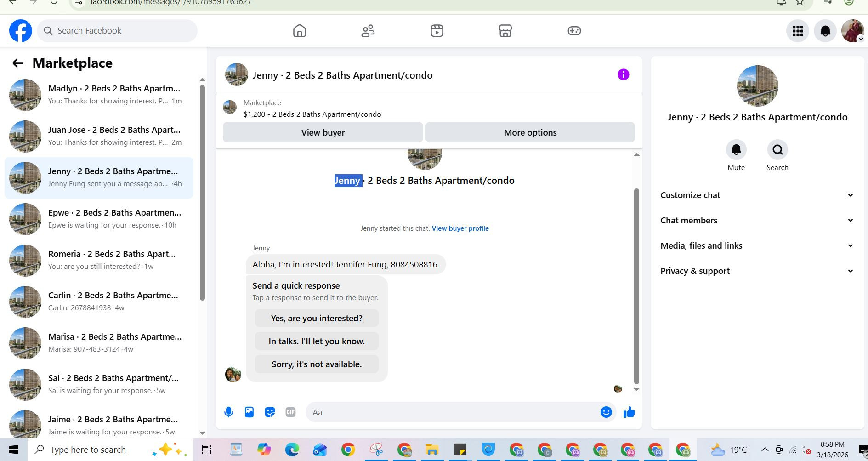Click the View buyer button
Viewport: 868px width, 461px height.
323,132
